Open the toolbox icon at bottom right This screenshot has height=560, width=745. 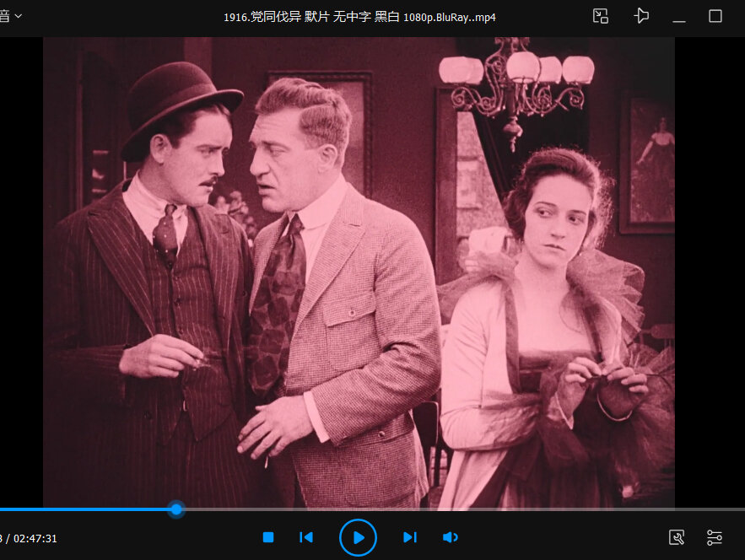pos(677,538)
